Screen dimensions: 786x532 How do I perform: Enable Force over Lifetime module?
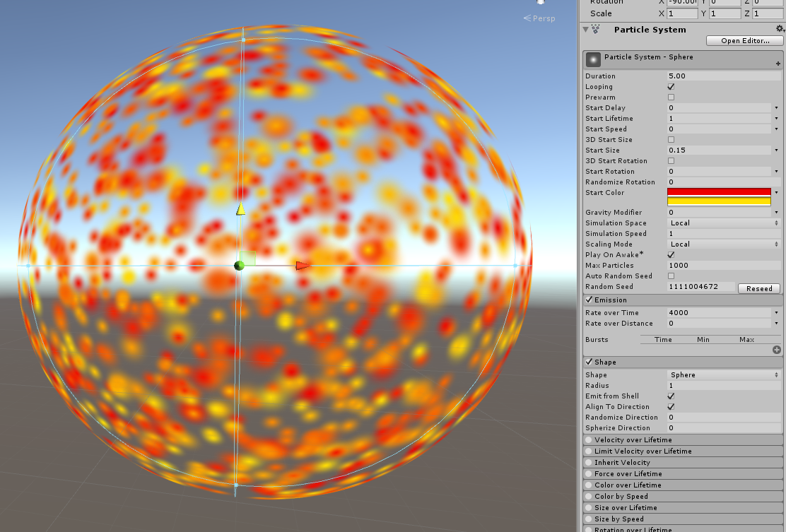(x=589, y=473)
